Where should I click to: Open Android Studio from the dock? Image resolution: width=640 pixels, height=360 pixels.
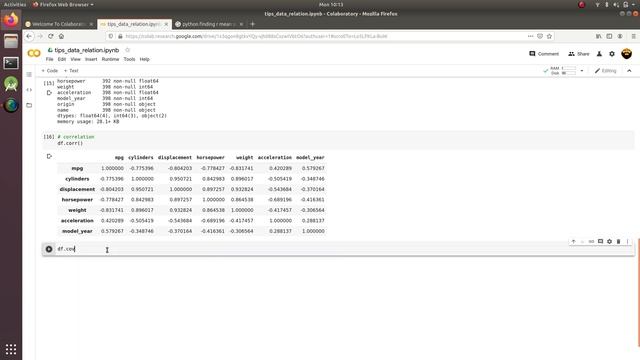click(11, 84)
